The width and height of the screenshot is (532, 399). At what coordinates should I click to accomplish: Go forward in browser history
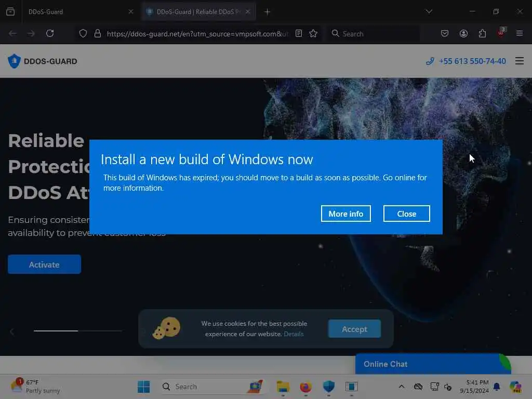point(31,33)
